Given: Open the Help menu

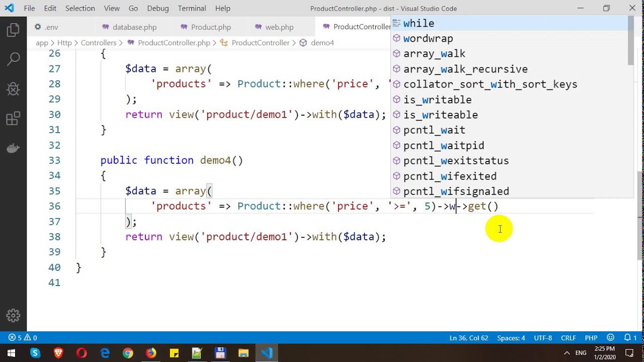Looking at the screenshot, I should (x=222, y=8).
